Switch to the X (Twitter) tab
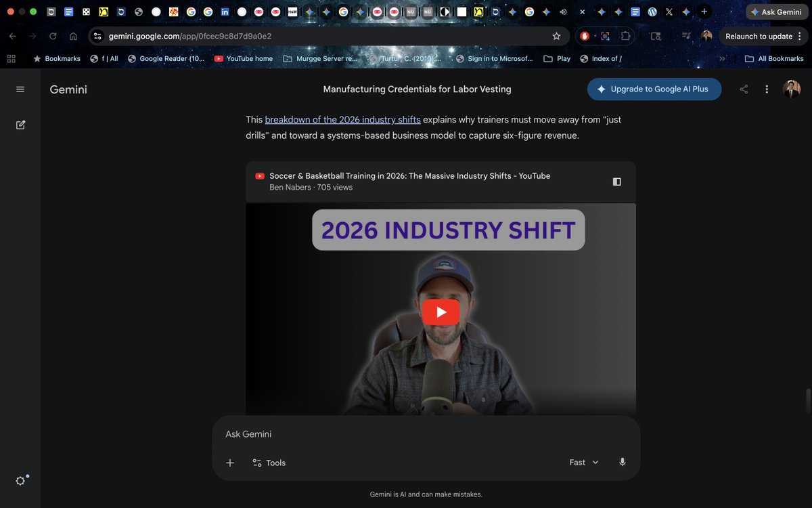 (669, 12)
